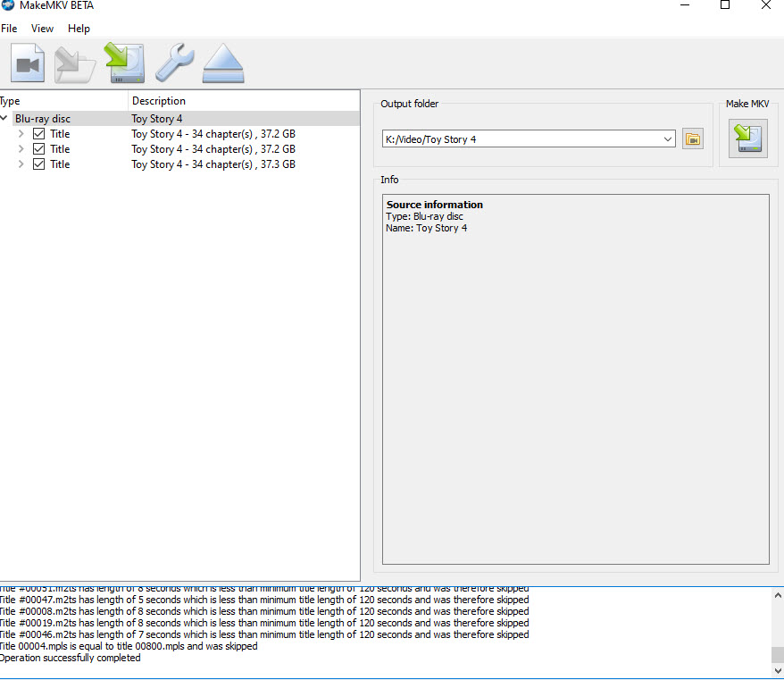Select the Blu-ray disc Toy Story 4 row

[179, 119]
